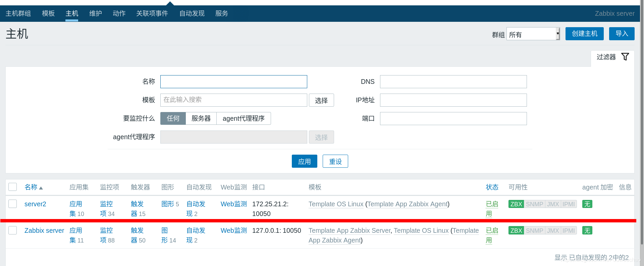Image resolution: width=644 pixels, height=266 pixels.
Task: Open the 主机群组 menu tab
Action: coord(18,13)
